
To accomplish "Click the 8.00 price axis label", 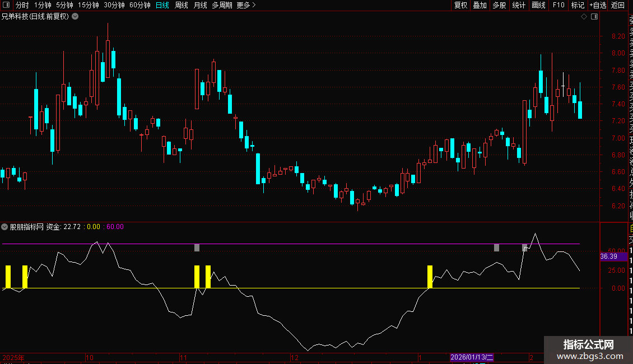I will 618,53.
